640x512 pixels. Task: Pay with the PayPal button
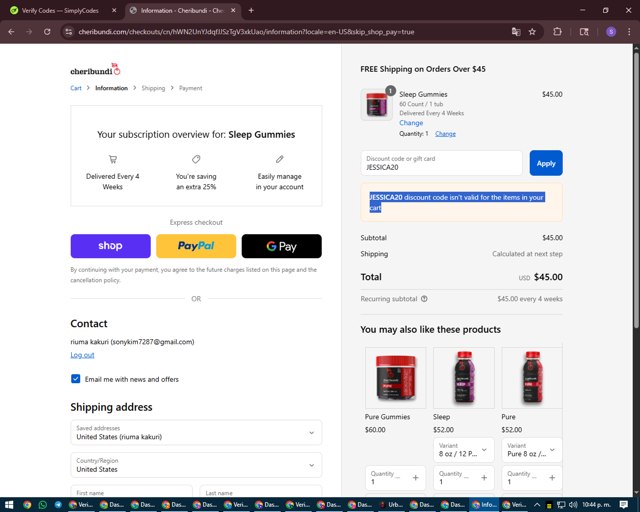pos(196,246)
